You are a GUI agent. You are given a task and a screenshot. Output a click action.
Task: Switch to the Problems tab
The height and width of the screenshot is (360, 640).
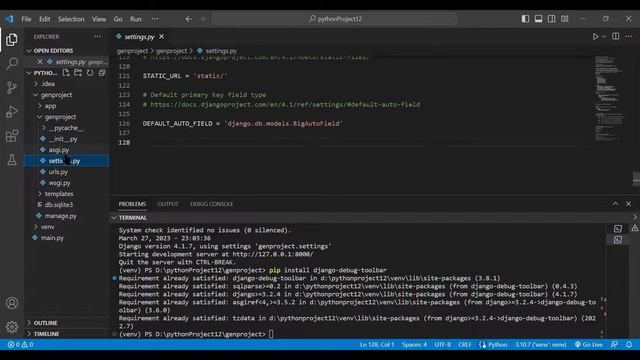[x=132, y=204]
